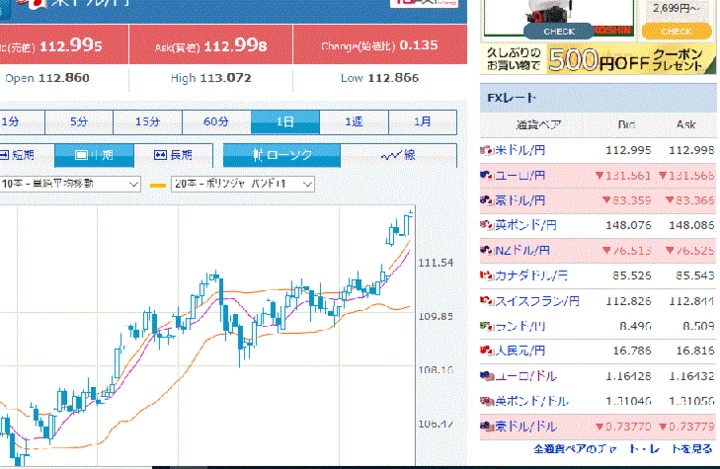Click the スイスフラン/円 flag icon
Screen dimensions: 720x469
coord(487,301)
